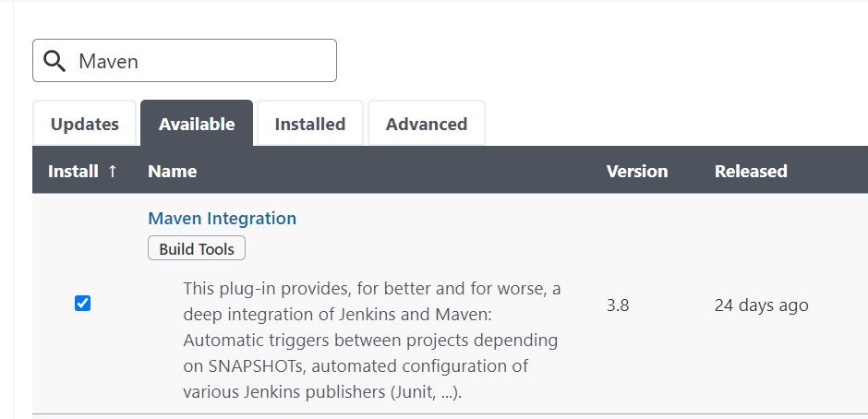The height and width of the screenshot is (419, 868).
Task: Click the magnifying glass search icon
Action: pyautogui.click(x=54, y=61)
